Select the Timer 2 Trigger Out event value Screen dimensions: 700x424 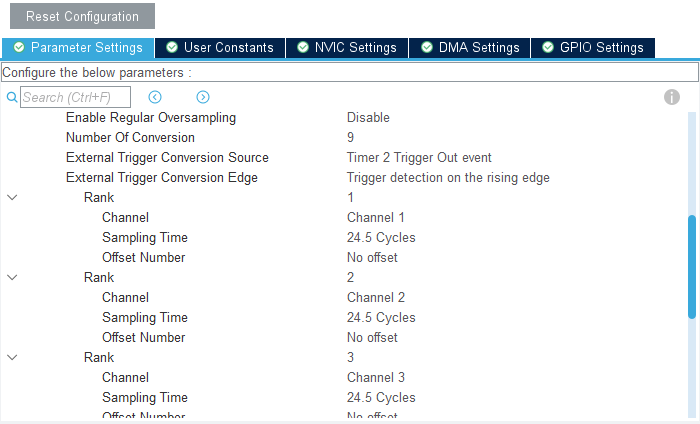click(419, 157)
